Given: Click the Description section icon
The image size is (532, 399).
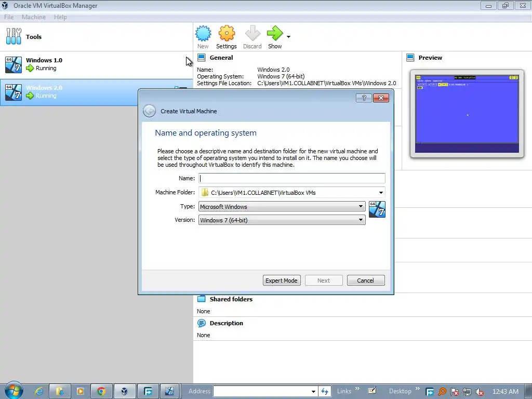Looking at the screenshot, I should coord(202,323).
